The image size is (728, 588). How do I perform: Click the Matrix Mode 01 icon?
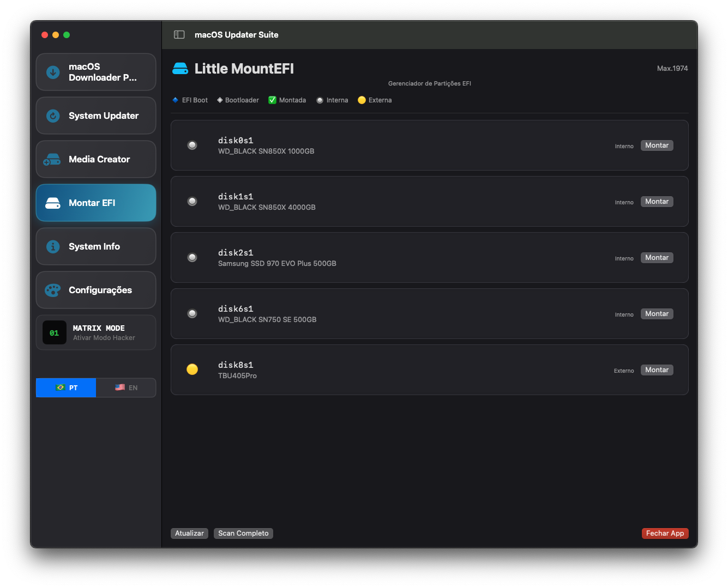pos(55,332)
